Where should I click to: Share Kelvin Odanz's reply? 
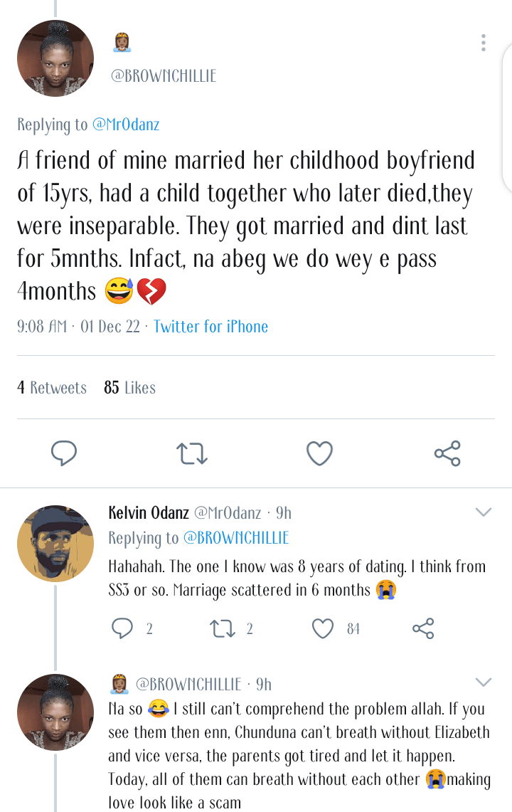pyautogui.click(x=423, y=628)
